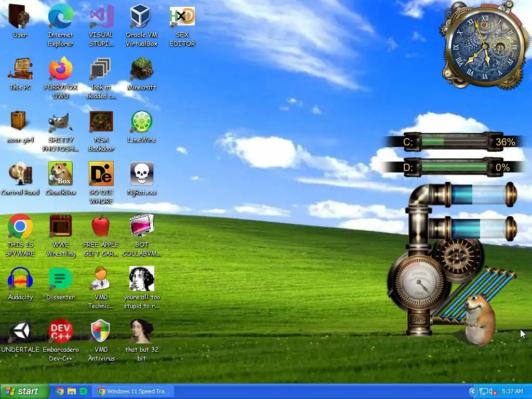Image resolution: width=532 pixels, height=399 pixels.
Task: Click the VM0 Antivirus shield icon
Action: [x=101, y=331]
